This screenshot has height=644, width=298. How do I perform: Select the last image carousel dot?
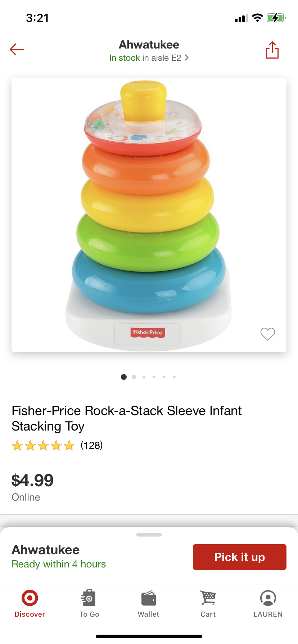click(174, 377)
